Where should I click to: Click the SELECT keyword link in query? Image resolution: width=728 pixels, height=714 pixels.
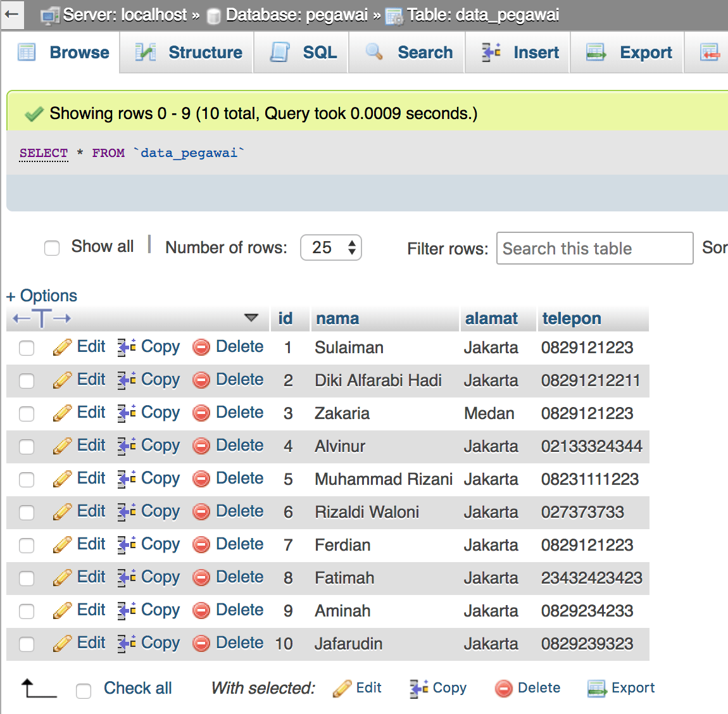point(44,153)
